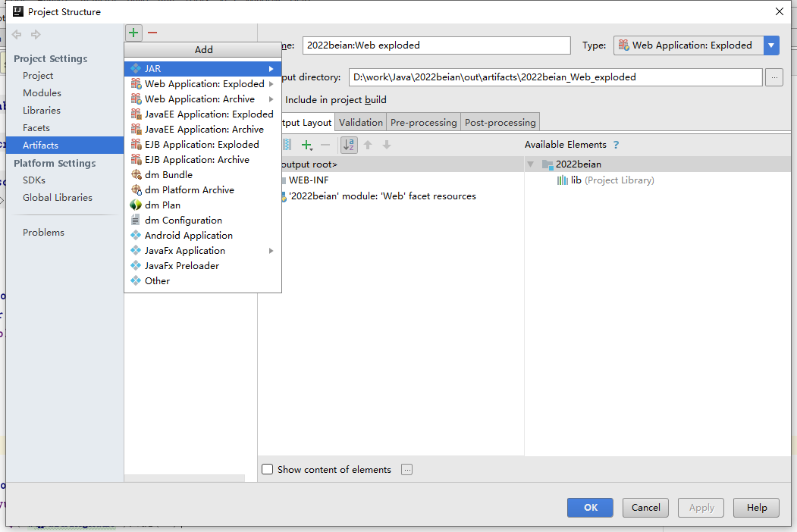Open the artifact Type dropdown
The image size is (797, 532).
[x=771, y=45]
